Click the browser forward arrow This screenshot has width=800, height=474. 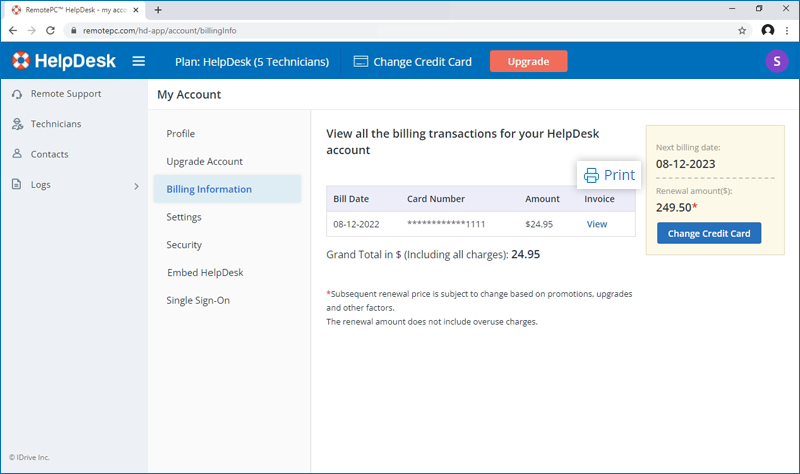[32, 31]
